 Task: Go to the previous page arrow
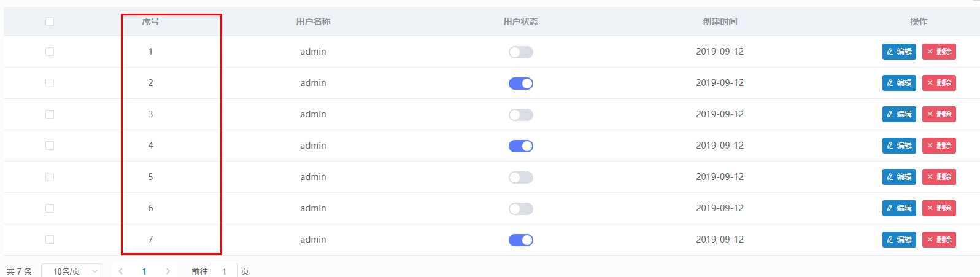(x=121, y=271)
